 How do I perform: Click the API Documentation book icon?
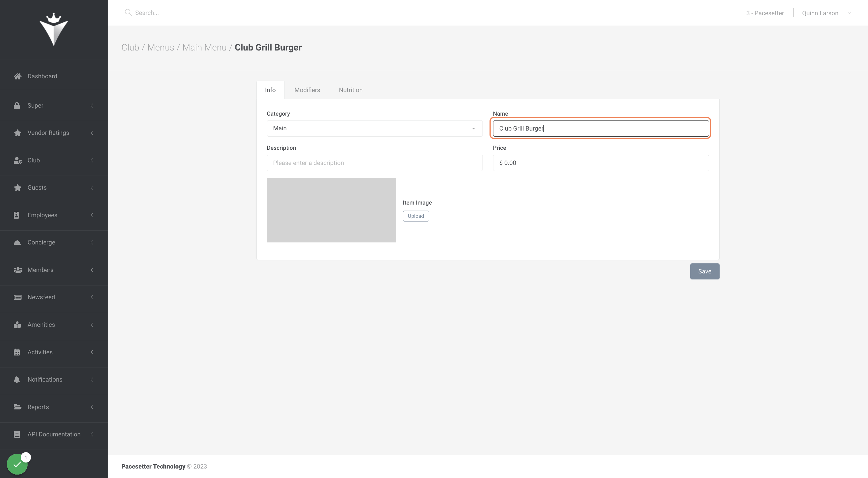pos(17,434)
